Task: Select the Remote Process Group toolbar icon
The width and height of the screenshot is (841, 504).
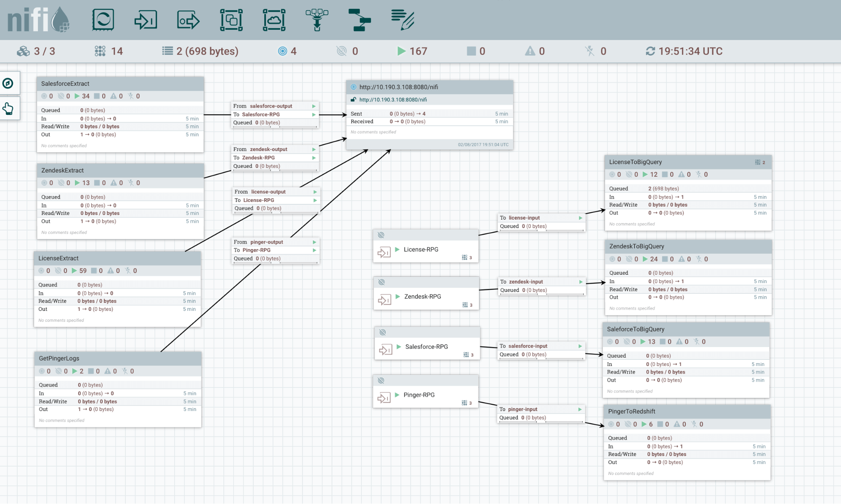Action: (x=274, y=20)
